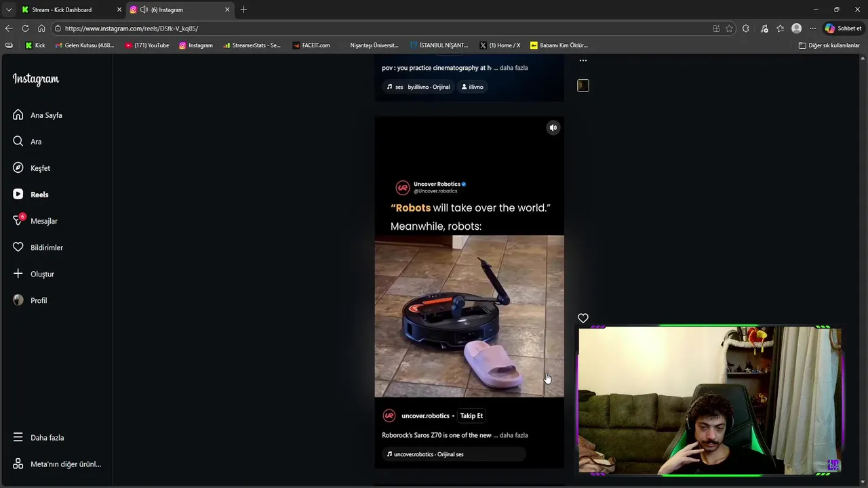Image resolution: width=868 pixels, height=488 pixels.
Task: Click the Instagram logo
Action: point(36,79)
